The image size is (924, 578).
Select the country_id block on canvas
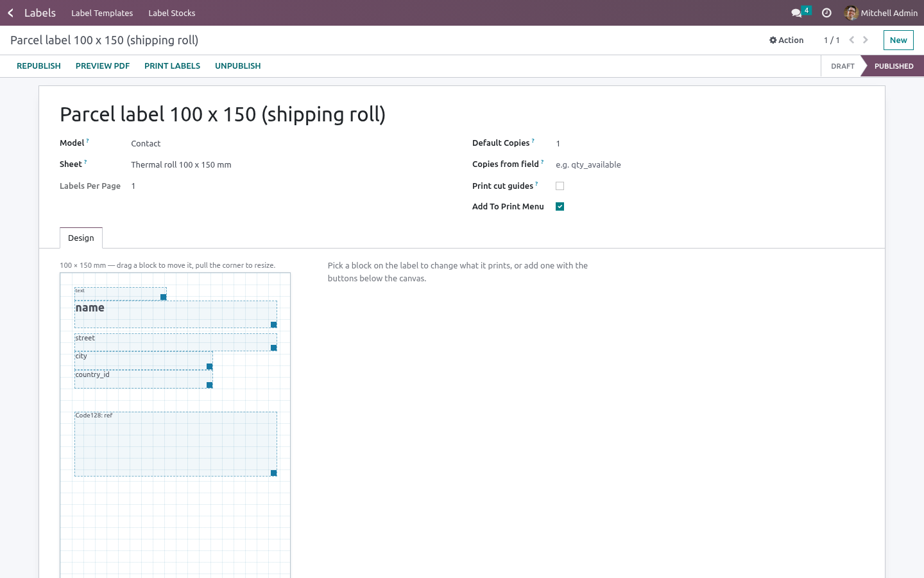pos(144,380)
